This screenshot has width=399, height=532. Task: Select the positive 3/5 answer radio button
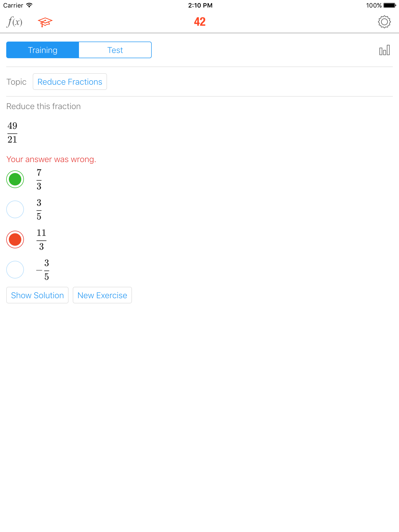coord(15,209)
